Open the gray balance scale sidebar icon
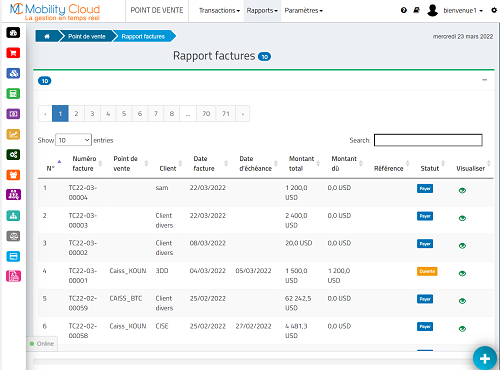500x370 pixels. tap(13, 236)
